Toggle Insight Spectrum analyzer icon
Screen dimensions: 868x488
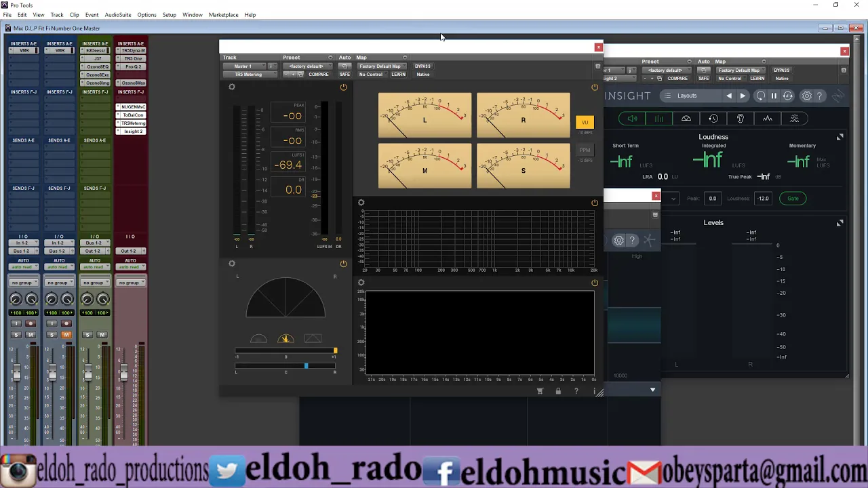768,119
